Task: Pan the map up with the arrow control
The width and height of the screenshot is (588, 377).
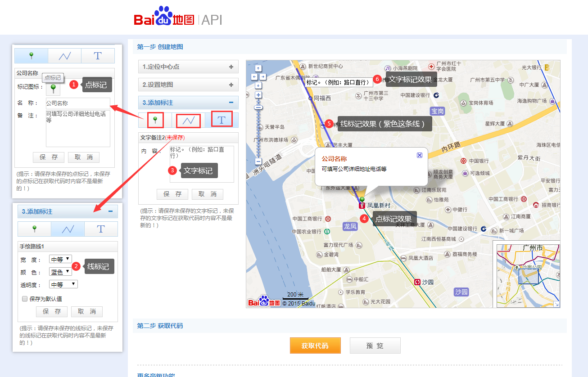Action: (x=258, y=69)
